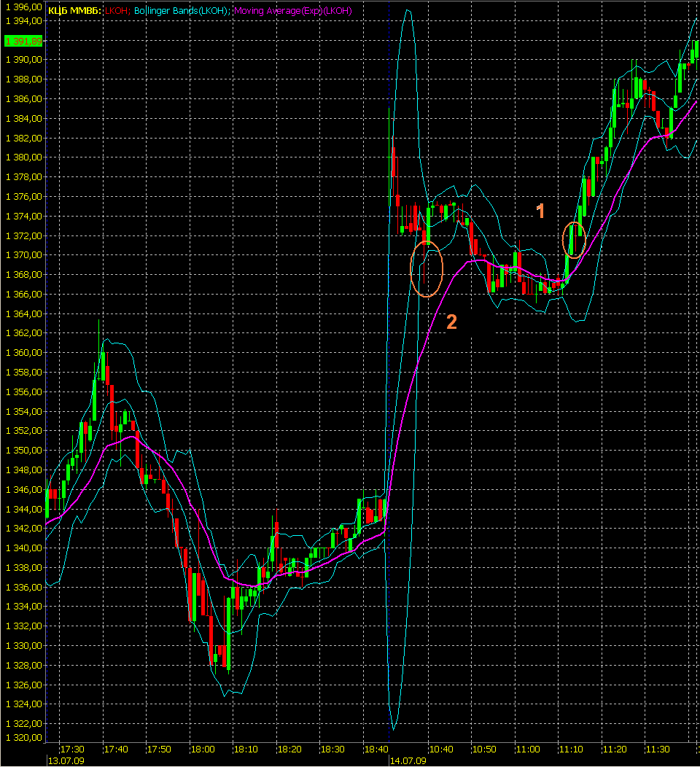The width and height of the screenshot is (700, 767).
Task: Click the 18:00 time axis label
Action: click(202, 750)
